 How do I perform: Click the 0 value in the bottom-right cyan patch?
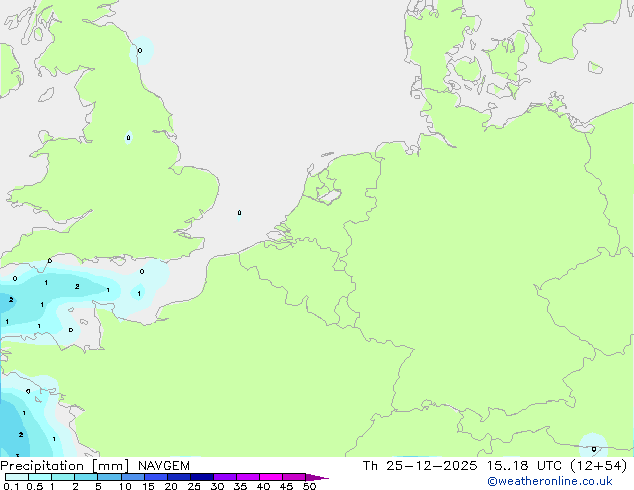click(x=594, y=449)
